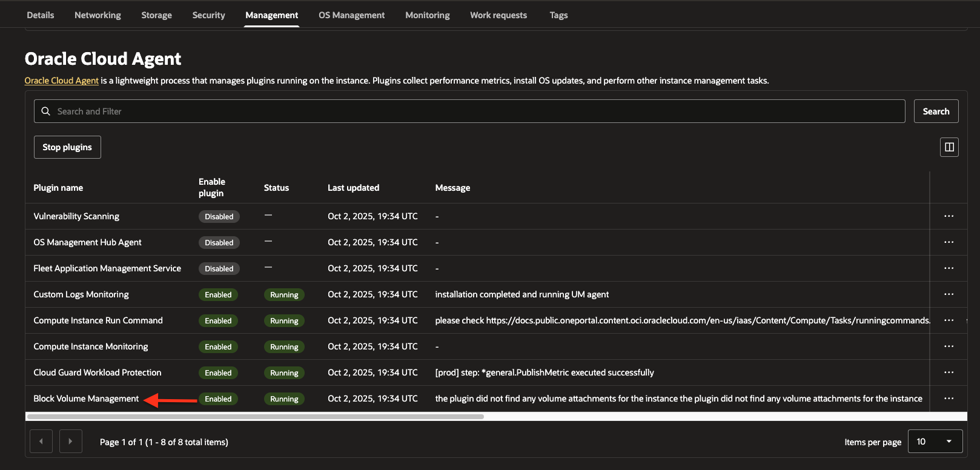The height and width of the screenshot is (470, 980).
Task: Toggle the Disabled badge for Vulnerability Scanning
Action: point(219,217)
